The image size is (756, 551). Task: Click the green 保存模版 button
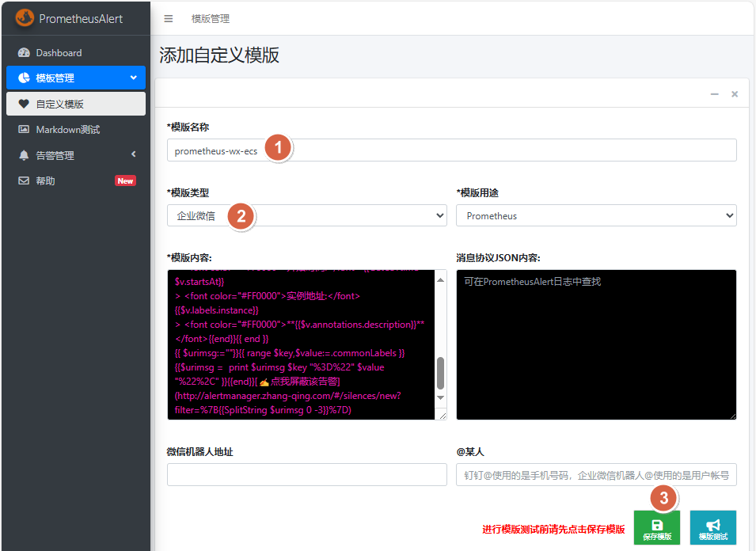(x=657, y=527)
